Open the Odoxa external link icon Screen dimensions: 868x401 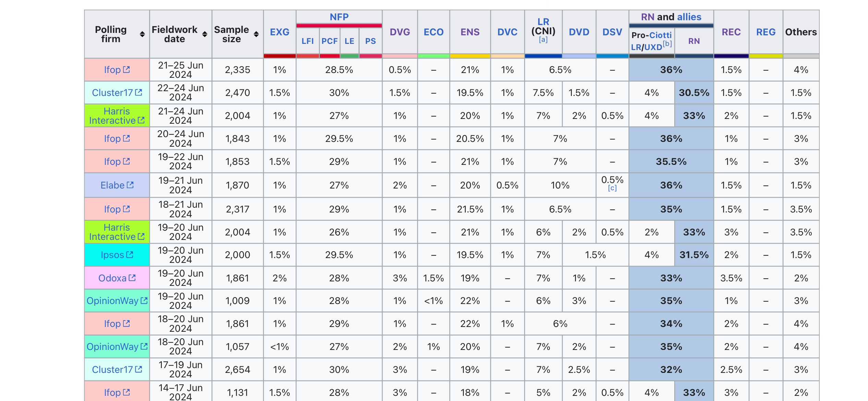(x=132, y=278)
